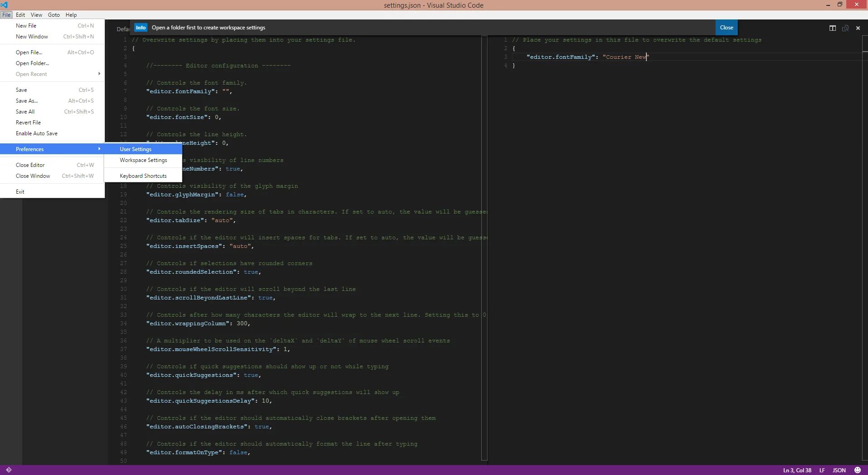Open the Help menu
The height and width of the screenshot is (475, 868).
[71, 15]
